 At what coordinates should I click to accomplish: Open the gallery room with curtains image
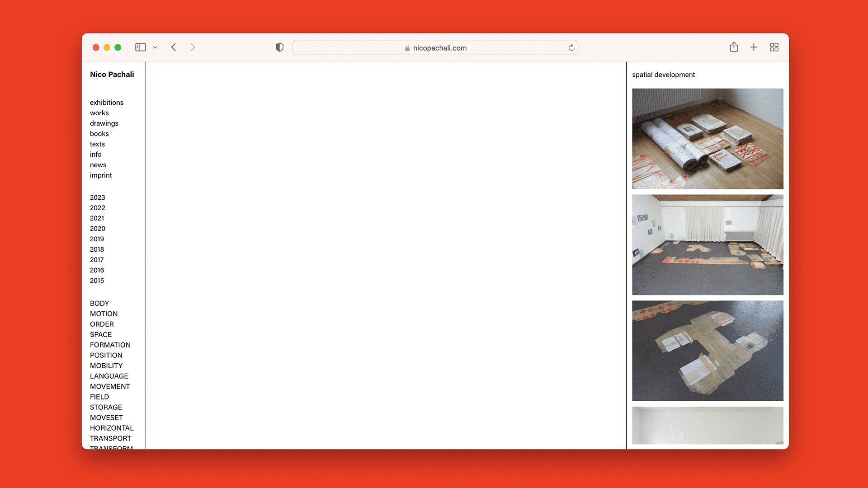coord(708,245)
